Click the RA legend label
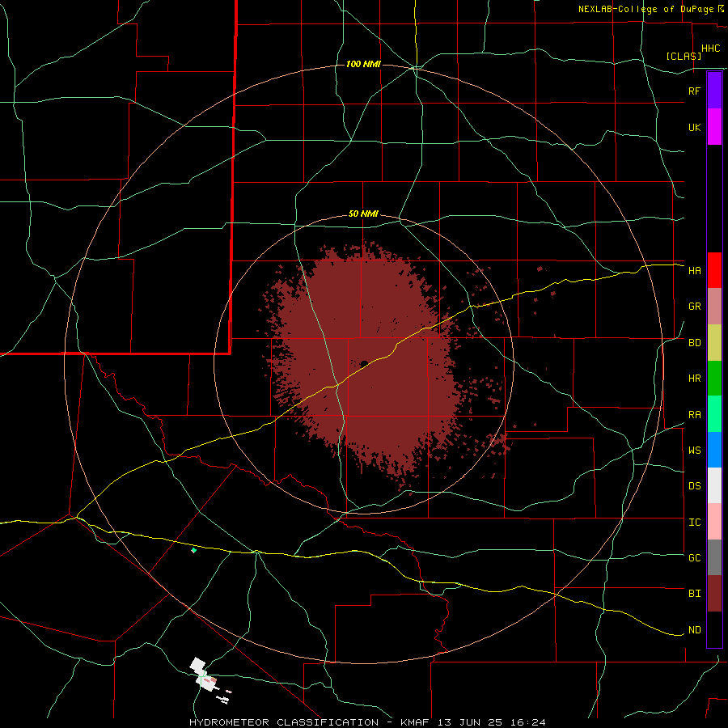 tap(694, 415)
